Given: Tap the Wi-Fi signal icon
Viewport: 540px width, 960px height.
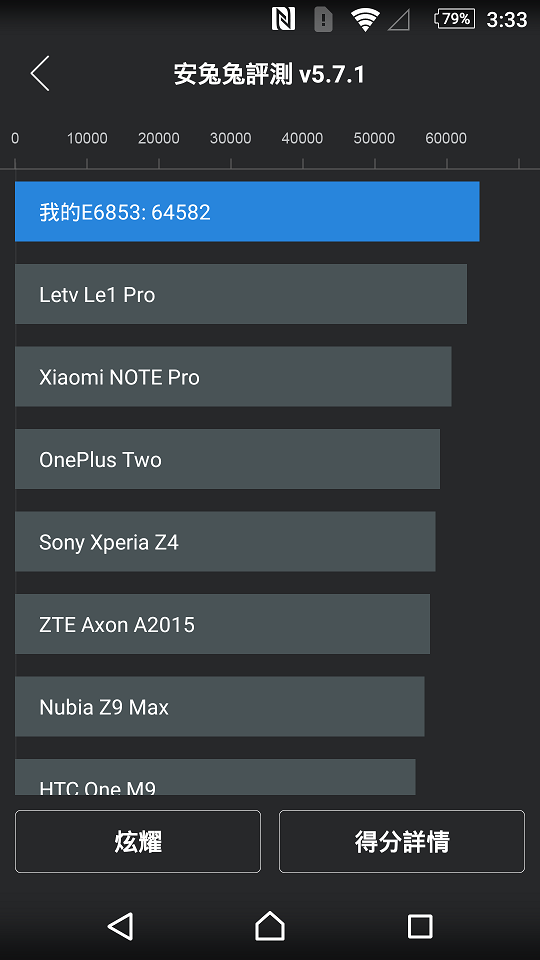Looking at the screenshot, I should 365,20.
